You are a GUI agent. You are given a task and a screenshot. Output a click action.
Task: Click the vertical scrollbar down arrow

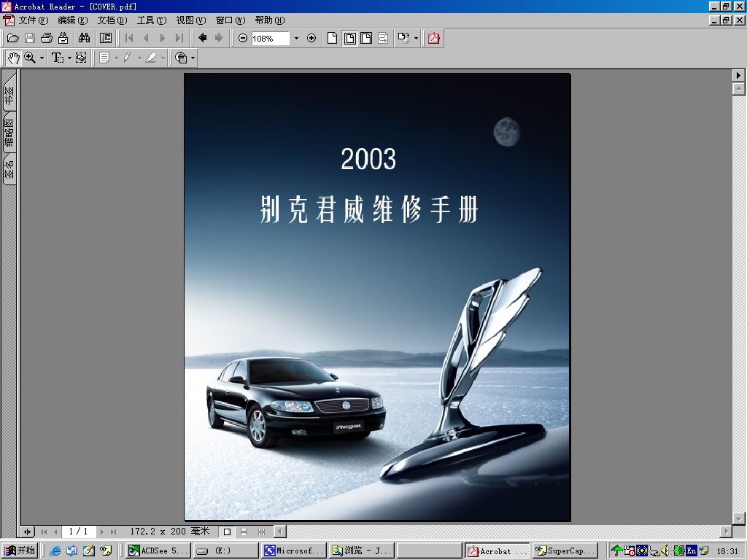click(x=738, y=518)
